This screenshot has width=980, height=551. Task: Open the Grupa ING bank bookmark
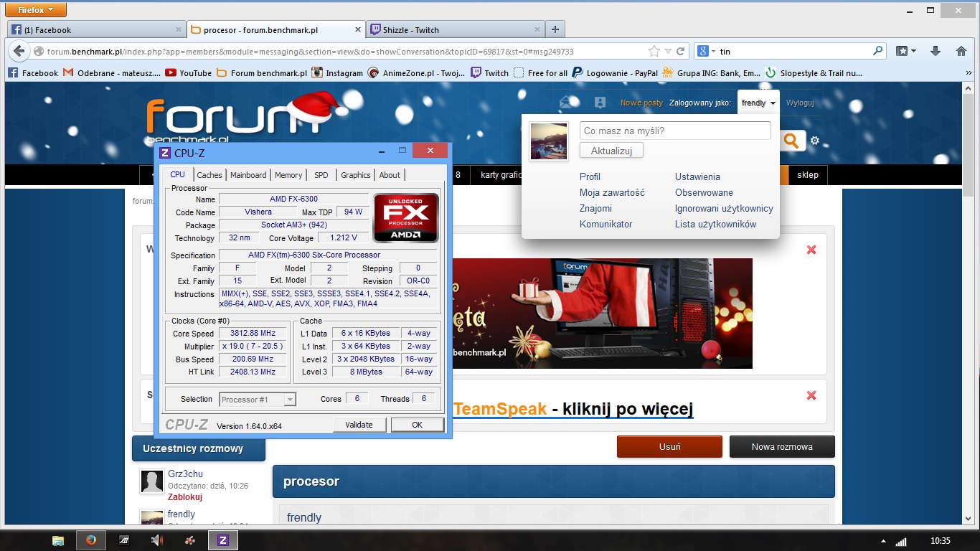pyautogui.click(x=711, y=73)
